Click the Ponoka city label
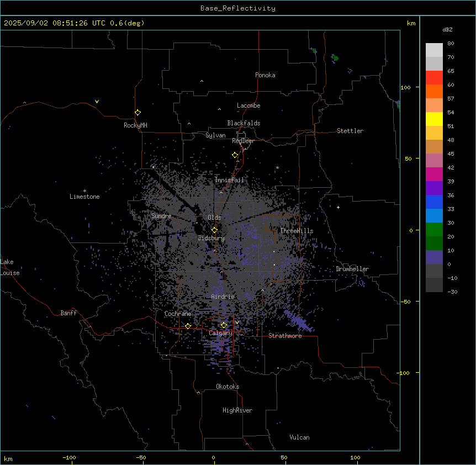Screen dimensions: 476x465 click(265, 75)
